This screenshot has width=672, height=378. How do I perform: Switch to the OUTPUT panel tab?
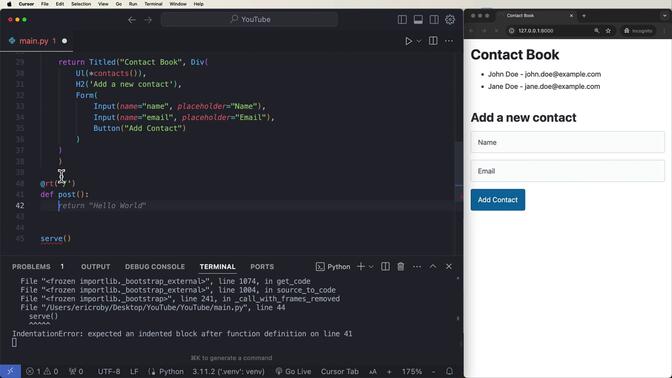click(x=96, y=267)
